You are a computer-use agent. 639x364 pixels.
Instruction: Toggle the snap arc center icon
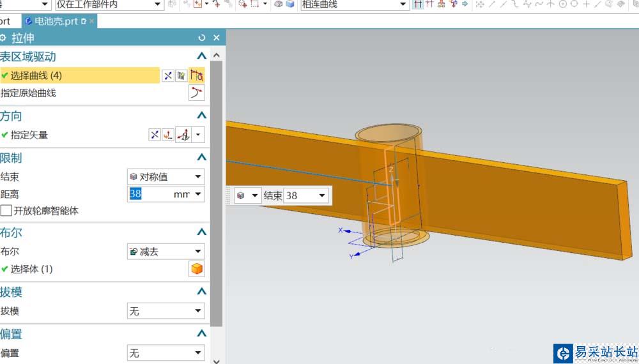pyautogui.click(x=562, y=4)
